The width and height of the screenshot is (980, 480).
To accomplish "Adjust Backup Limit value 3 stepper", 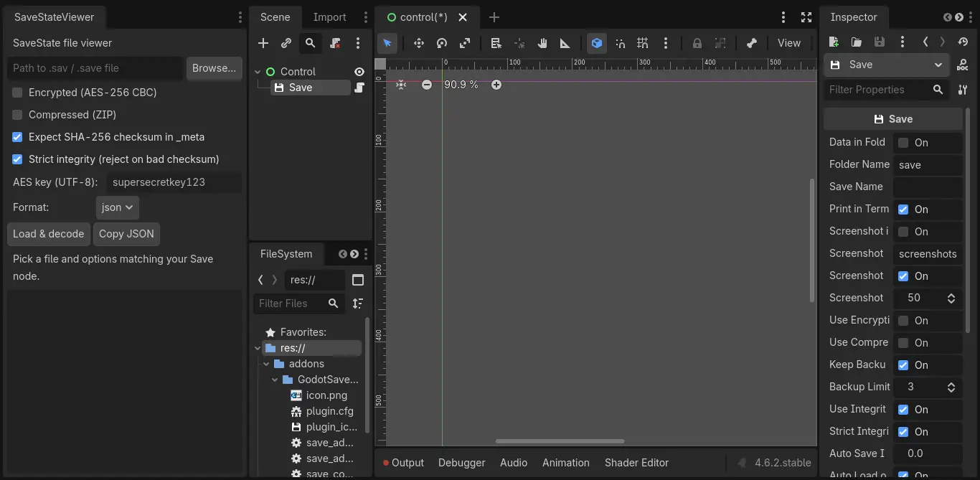I will pyautogui.click(x=951, y=387).
